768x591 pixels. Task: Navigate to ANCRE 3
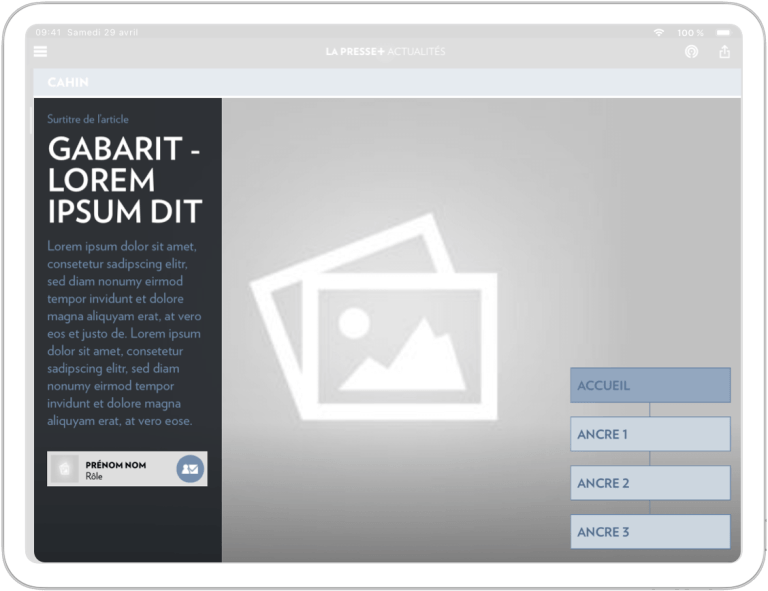pos(650,532)
